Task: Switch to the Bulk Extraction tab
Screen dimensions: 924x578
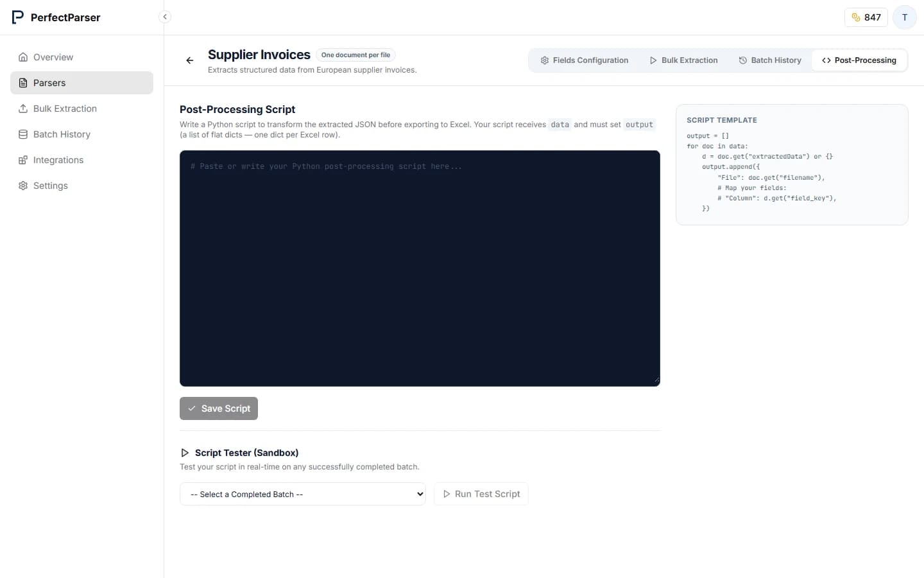Action: pyautogui.click(x=683, y=60)
